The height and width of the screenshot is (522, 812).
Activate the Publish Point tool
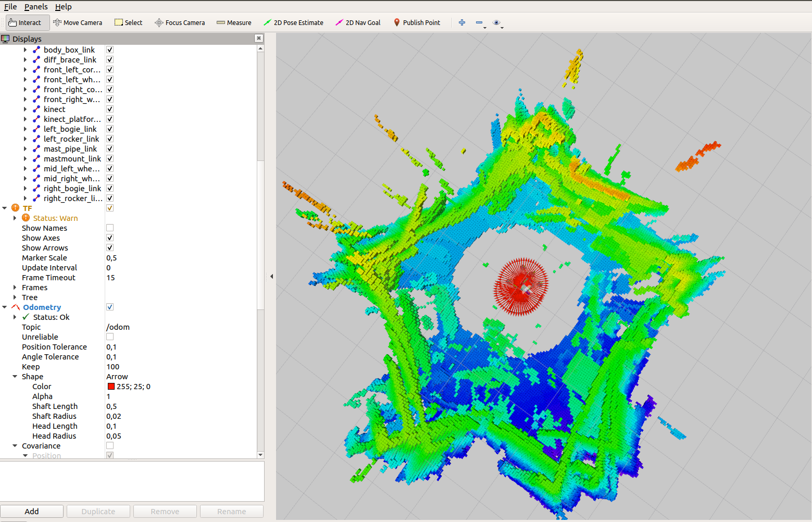[x=417, y=22]
